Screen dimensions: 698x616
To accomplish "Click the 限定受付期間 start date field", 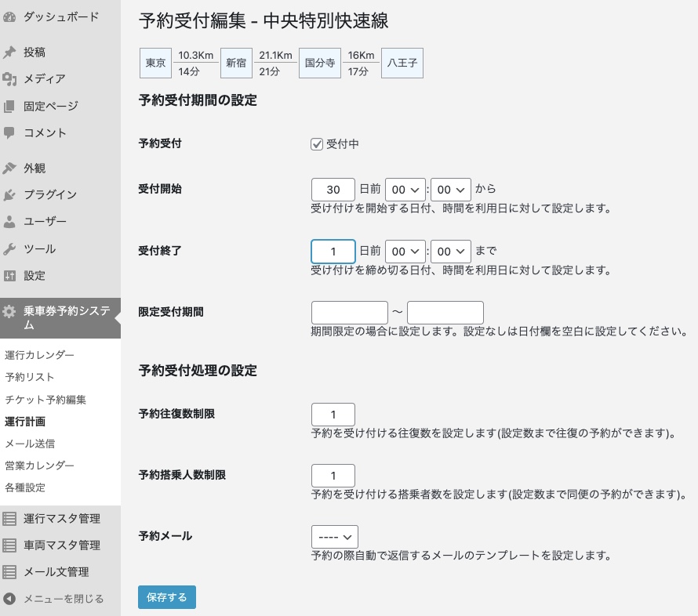I will click(x=349, y=312).
